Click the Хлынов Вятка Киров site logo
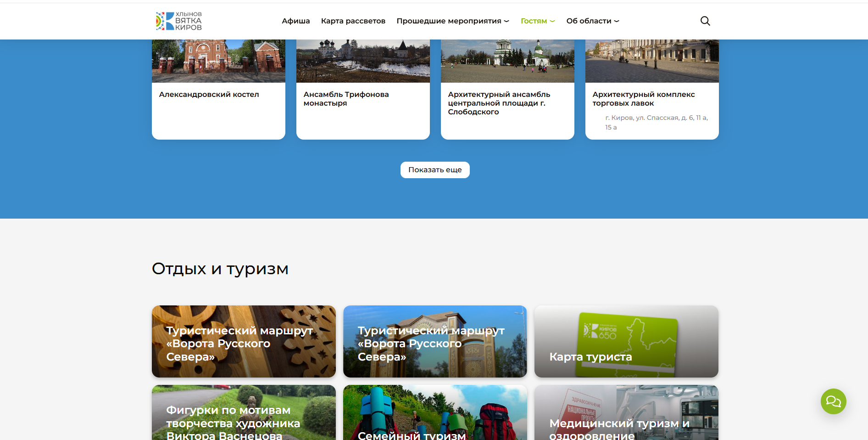The height and width of the screenshot is (440, 868). (x=179, y=21)
